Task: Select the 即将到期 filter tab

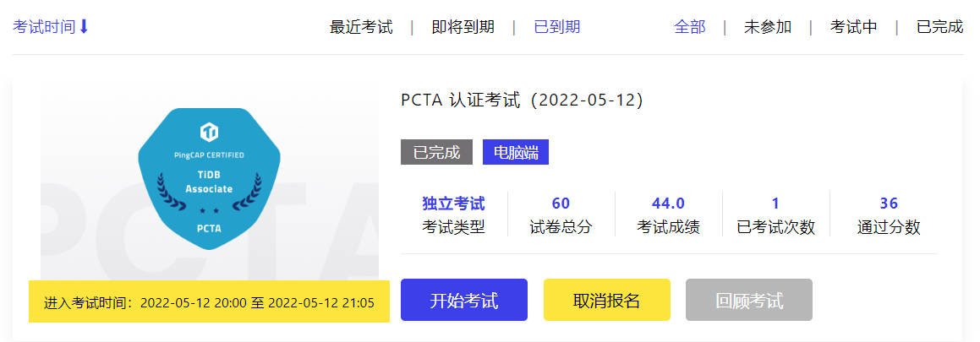Action: (463, 27)
